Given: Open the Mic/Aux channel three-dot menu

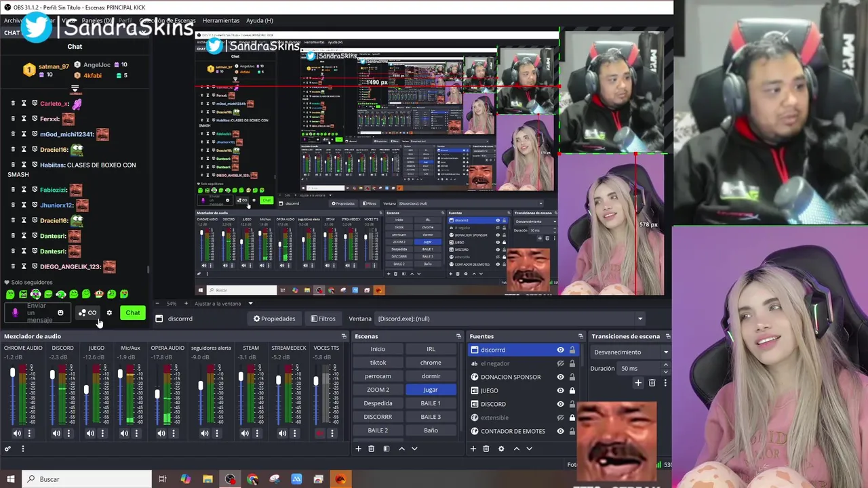Looking at the screenshot, I should pos(136,433).
